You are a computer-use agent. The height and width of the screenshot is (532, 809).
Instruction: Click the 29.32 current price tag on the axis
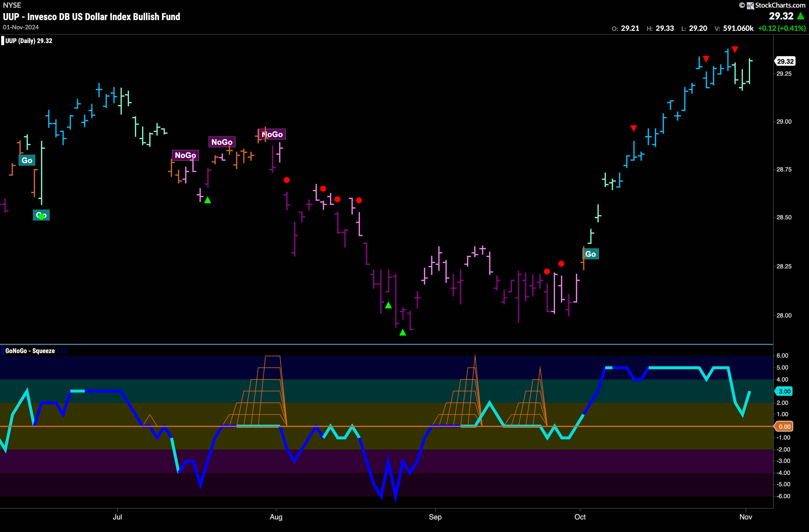[785, 61]
